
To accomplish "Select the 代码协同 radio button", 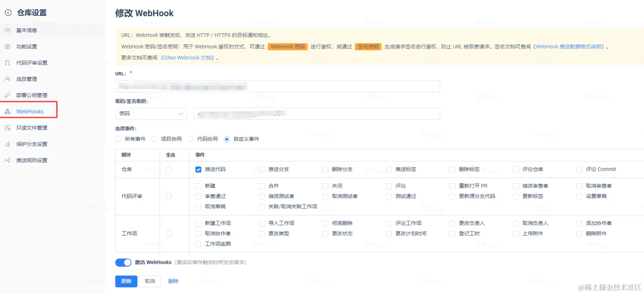I will 191,139.
